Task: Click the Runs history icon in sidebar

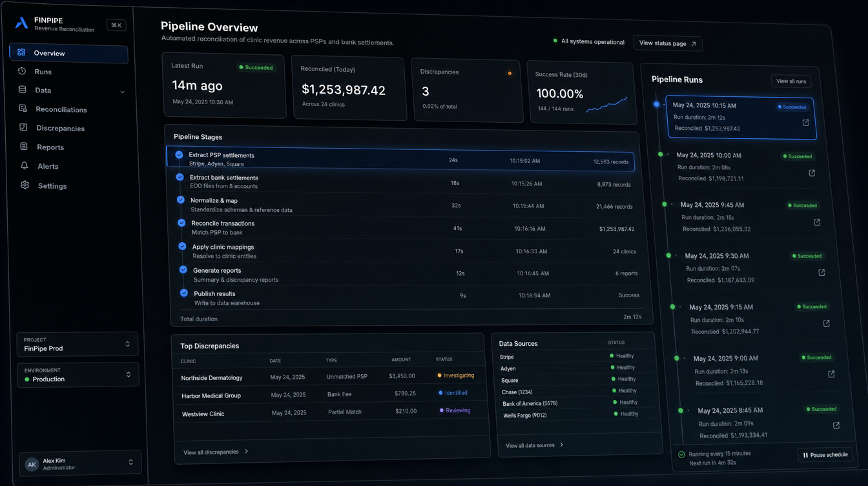Action: pos(22,71)
